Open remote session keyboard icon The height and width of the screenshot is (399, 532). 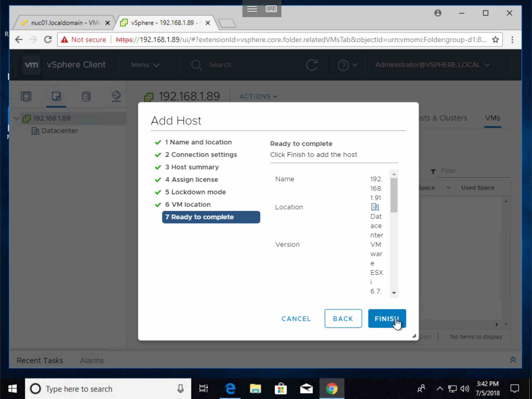coord(271,9)
